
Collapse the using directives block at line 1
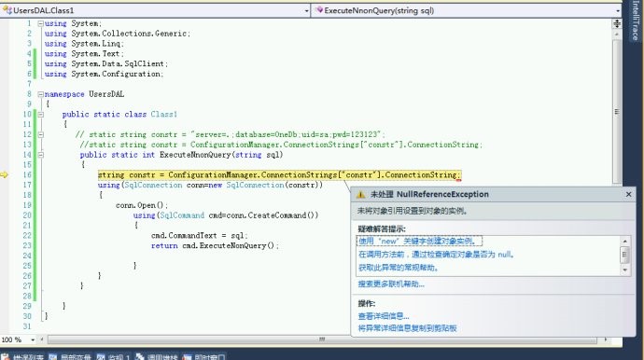(x=41, y=24)
